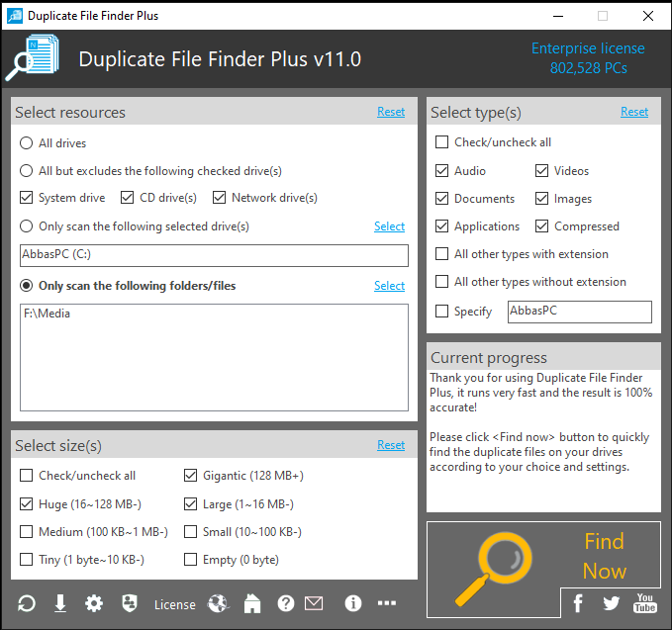Click the refresh icon in bottom toolbar
The image size is (672, 630).
pyautogui.click(x=27, y=604)
